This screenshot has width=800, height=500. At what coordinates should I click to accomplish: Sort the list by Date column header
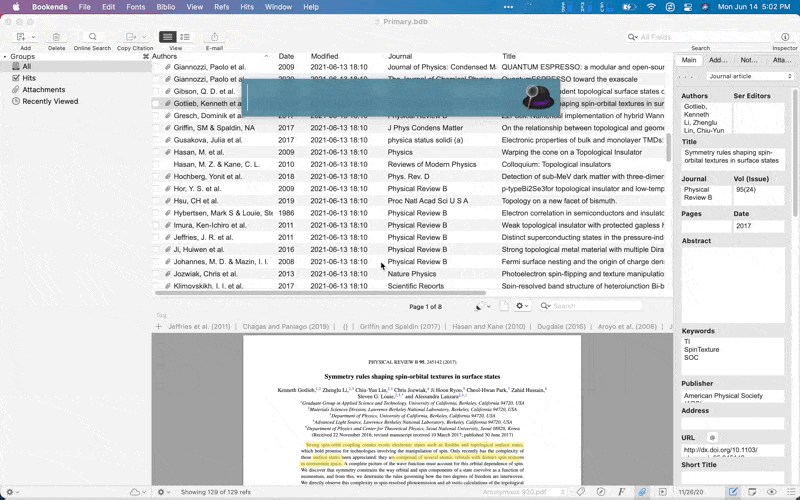pyautogui.click(x=286, y=56)
